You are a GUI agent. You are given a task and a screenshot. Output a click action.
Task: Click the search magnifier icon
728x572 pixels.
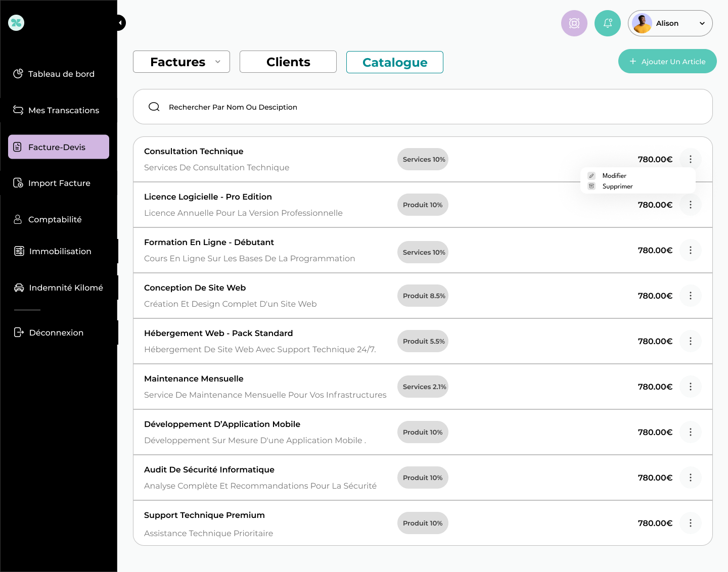[x=154, y=107]
